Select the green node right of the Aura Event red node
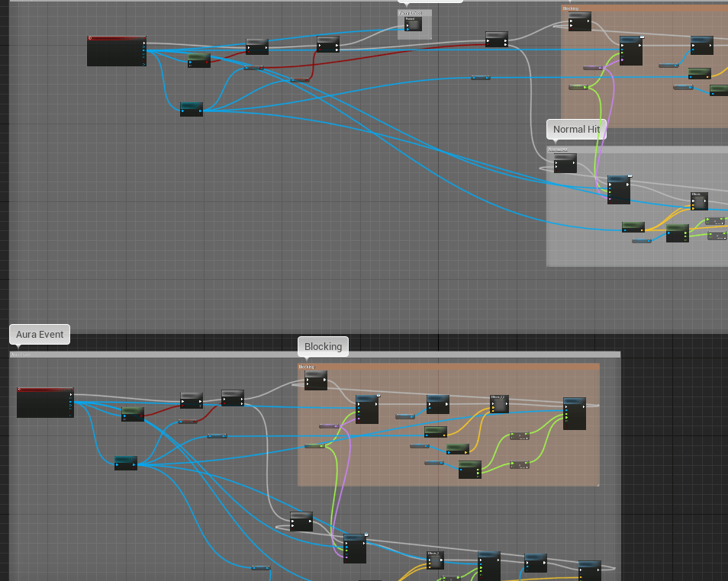Screen dimensions: 728x581 [133, 413]
